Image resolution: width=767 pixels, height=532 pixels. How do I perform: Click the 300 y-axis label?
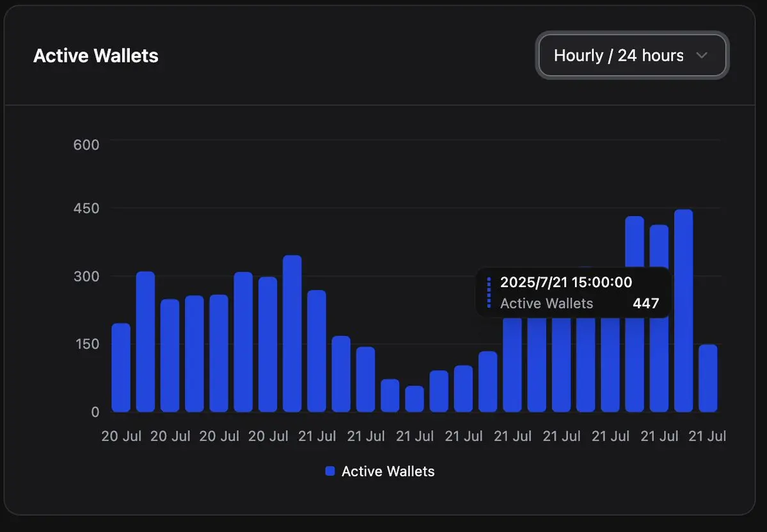(86, 276)
